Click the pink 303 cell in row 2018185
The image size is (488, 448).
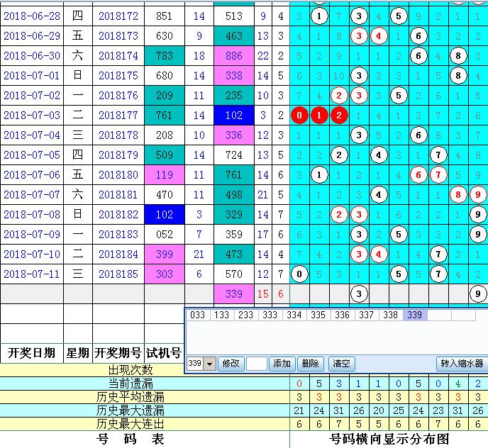click(165, 274)
